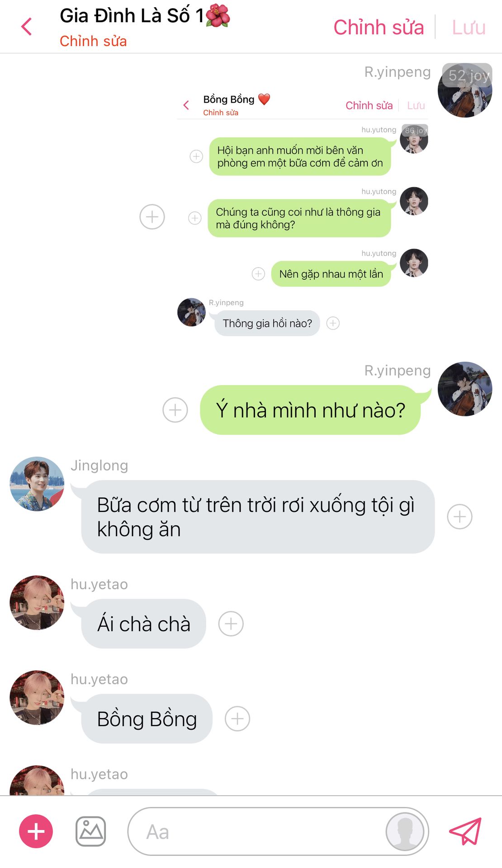Click 'Chỉnh sửa' button in top right
502x868 pixels.
point(379,27)
